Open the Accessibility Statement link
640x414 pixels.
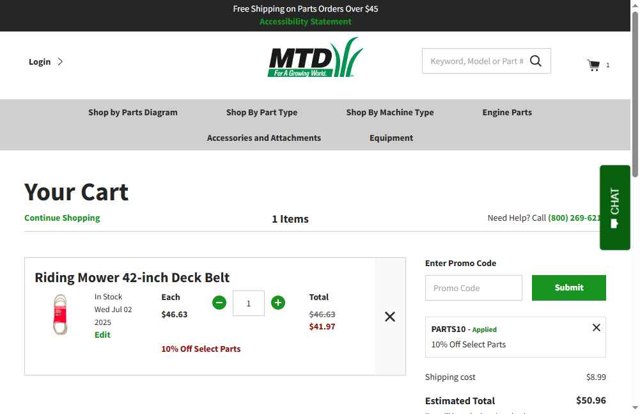305,22
